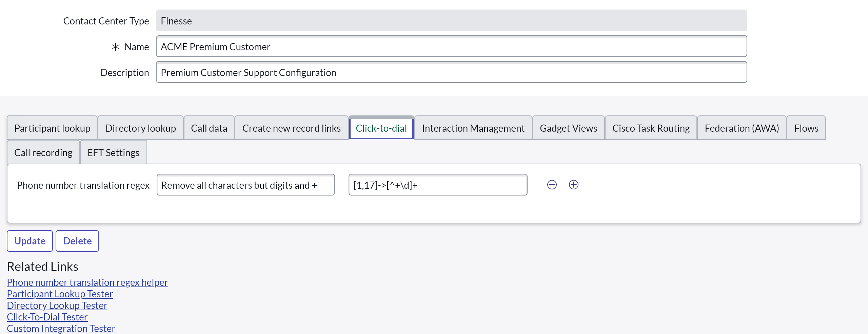Select the Call data tab
The height and width of the screenshot is (334, 868).
click(209, 128)
